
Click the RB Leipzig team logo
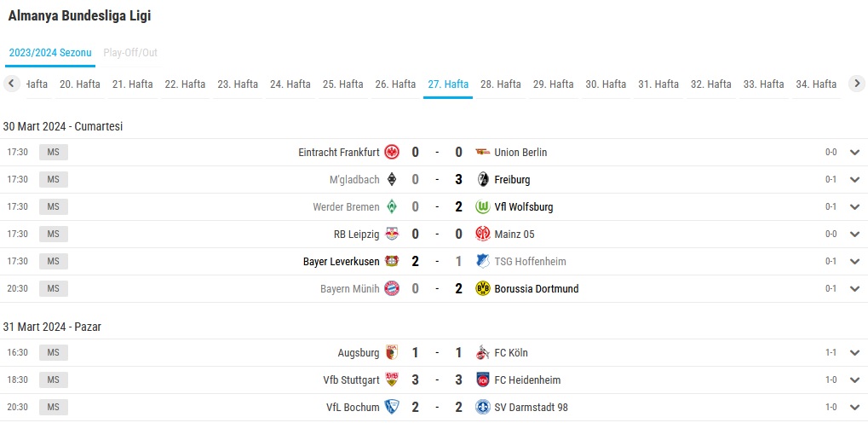tap(392, 234)
